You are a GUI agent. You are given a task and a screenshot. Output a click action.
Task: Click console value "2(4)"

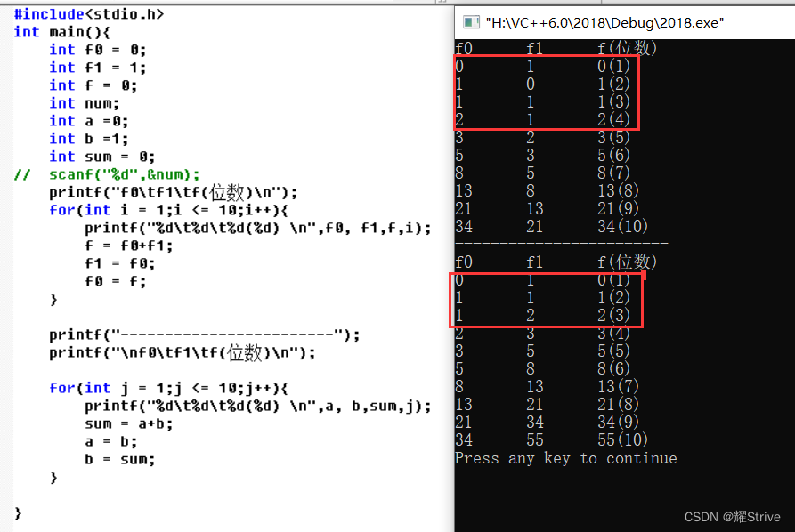click(x=613, y=119)
